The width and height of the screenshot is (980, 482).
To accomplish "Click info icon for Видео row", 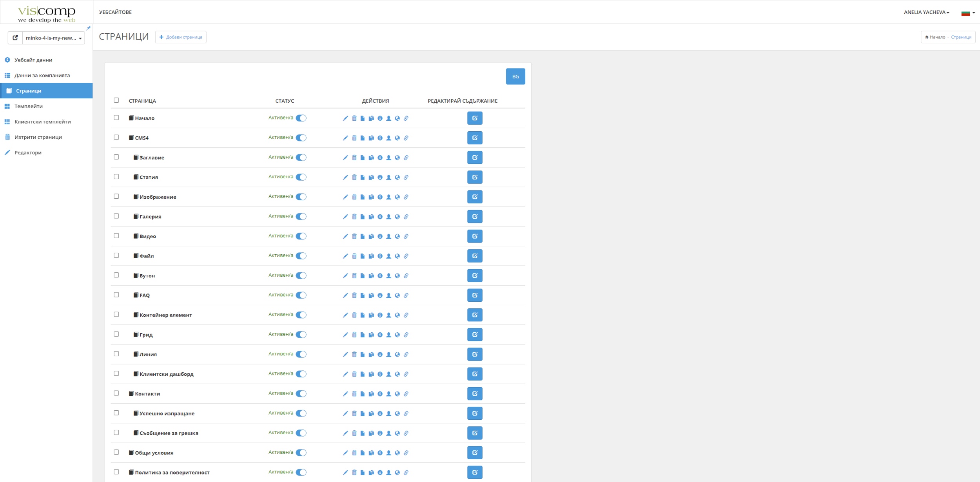I will pos(380,236).
